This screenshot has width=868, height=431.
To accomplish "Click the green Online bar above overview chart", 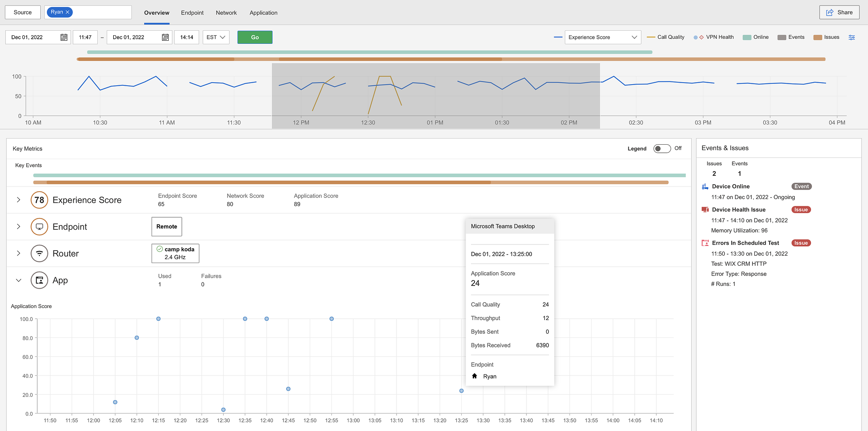I will (369, 52).
